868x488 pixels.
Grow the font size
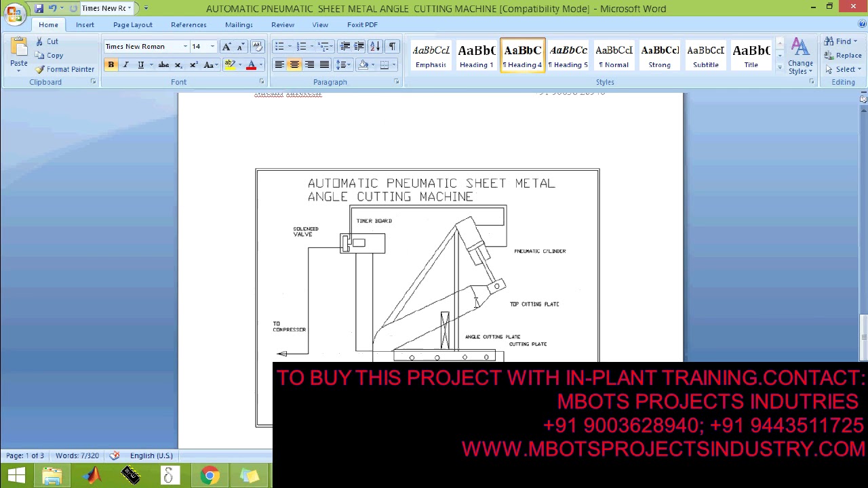[x=226, y=47]
